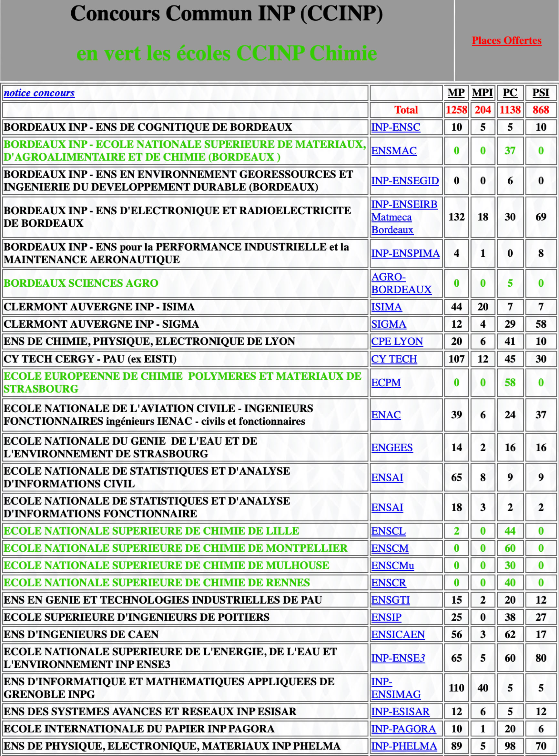This screenshot has width=559, height=756.
Task: Open the ENAC link
Action: tap(386, 415)
